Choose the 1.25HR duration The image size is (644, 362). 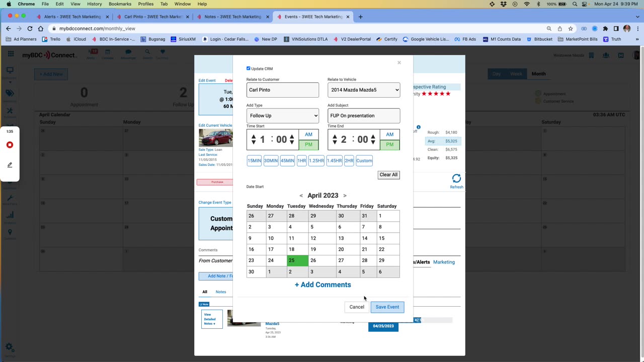click(316, 161)
